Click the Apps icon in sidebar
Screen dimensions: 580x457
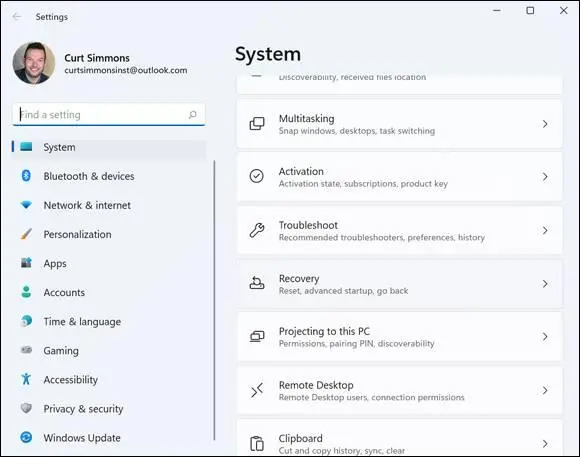pos(26,263)
